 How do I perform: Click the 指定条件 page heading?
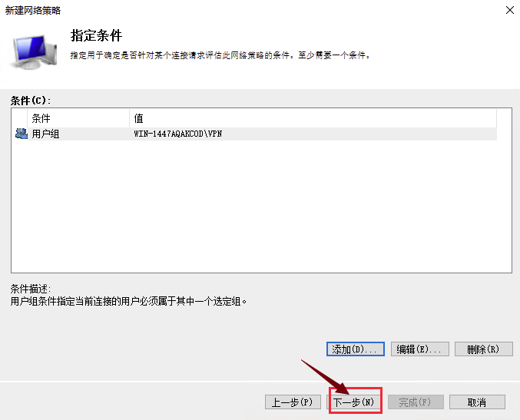click(x=96, y=36)
